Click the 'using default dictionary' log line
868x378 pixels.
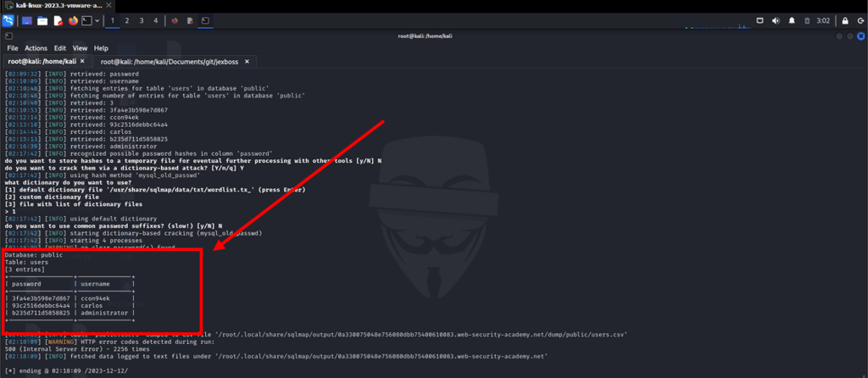[81, 219]
